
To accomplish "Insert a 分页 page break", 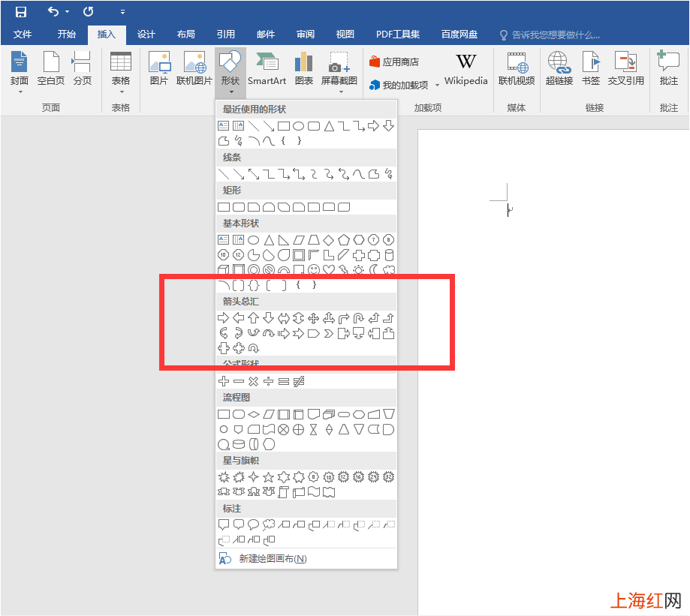I will 82,68.
